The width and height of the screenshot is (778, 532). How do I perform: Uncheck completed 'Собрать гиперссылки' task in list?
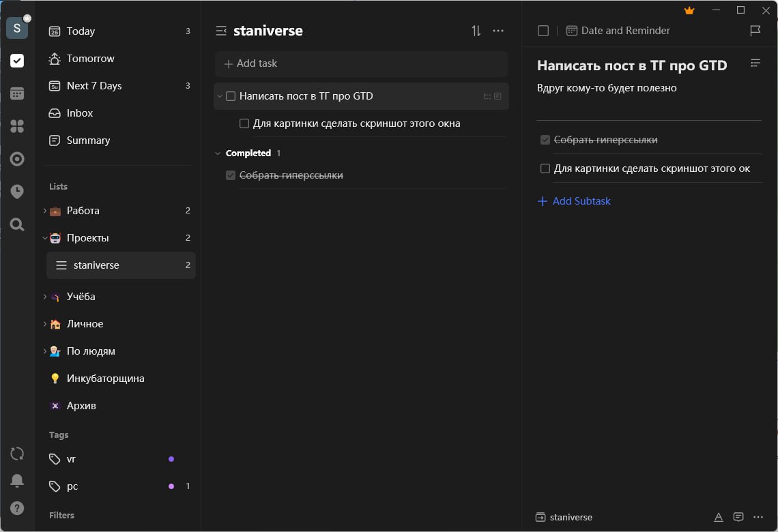click(231, 175)
